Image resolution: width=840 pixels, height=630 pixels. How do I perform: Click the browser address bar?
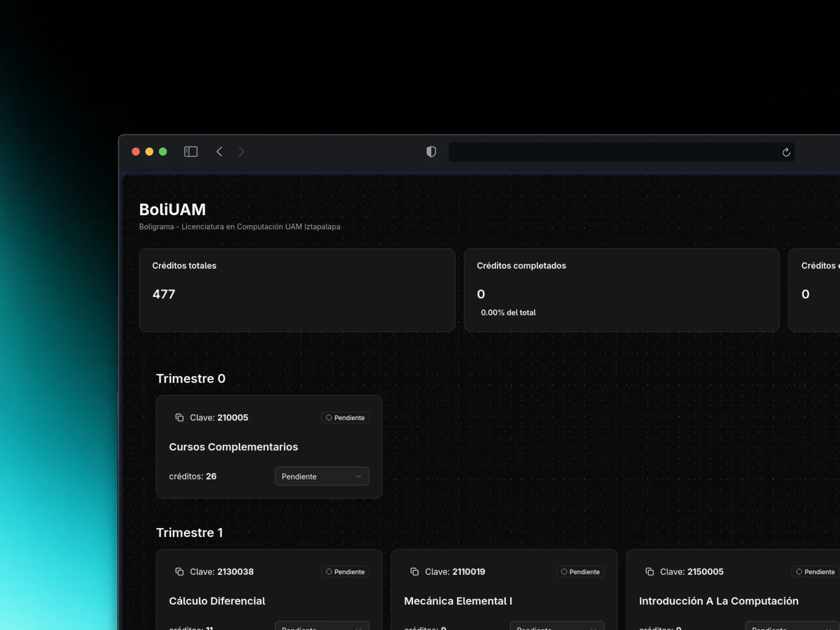[612, 152]
